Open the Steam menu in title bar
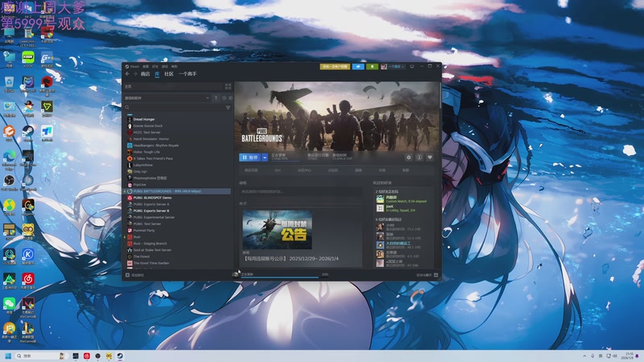The height and width of the screenshot is (362, 644). click(x=133, y=66)
